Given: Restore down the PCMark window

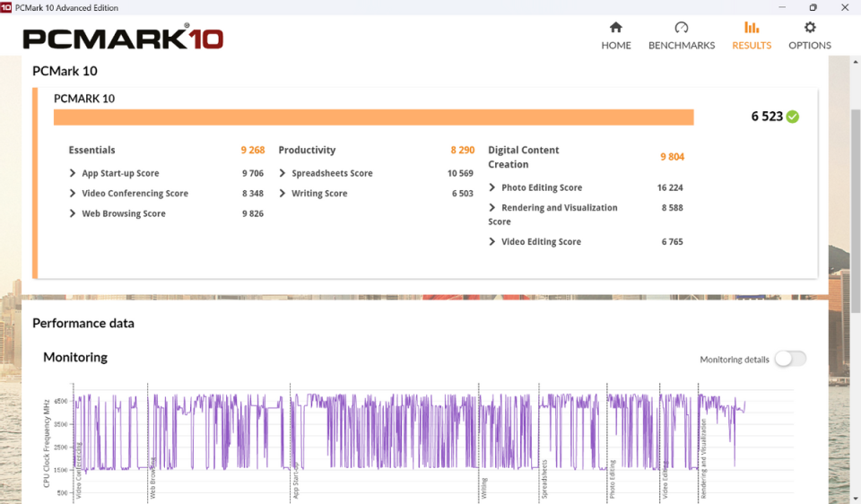Looking at the screenshot, I should 813,7.
